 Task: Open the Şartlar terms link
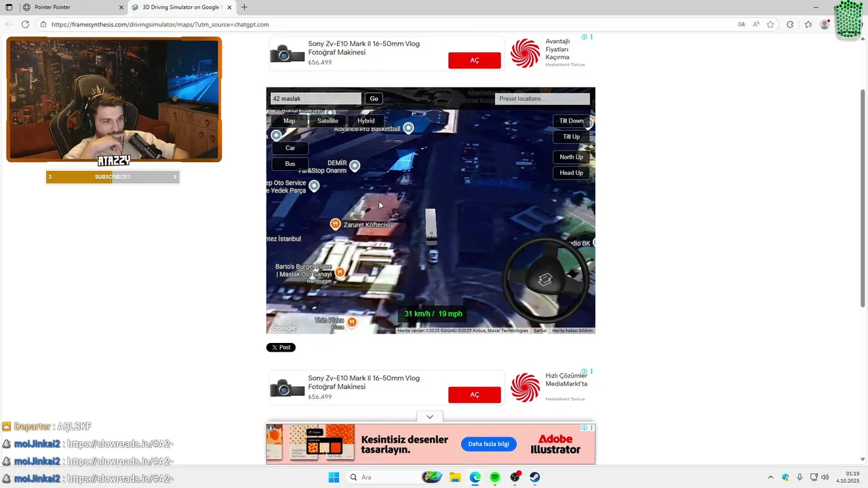pyautogui.click(x=540, y=331)
